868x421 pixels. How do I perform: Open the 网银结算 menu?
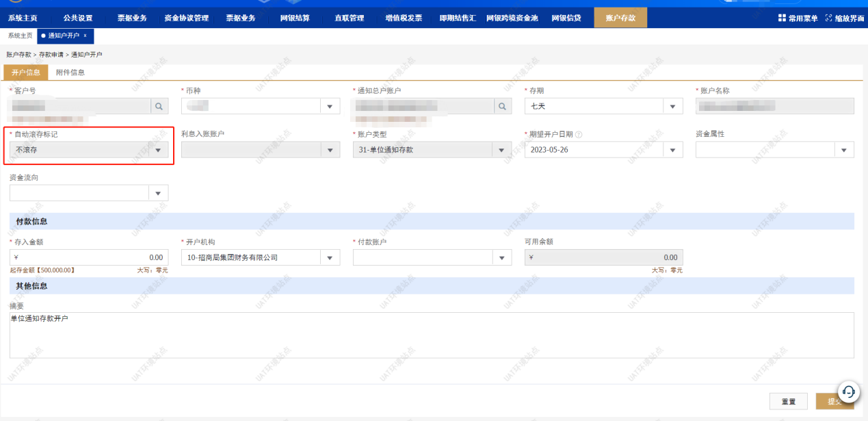point(295,18)
